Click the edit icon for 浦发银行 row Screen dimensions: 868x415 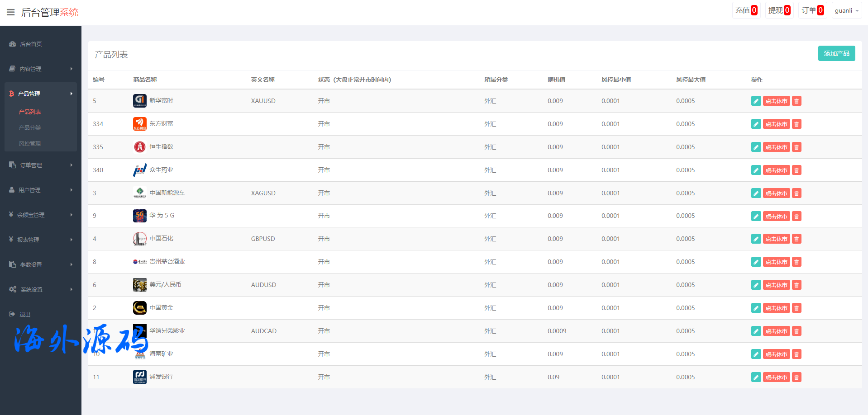(756, 377)
